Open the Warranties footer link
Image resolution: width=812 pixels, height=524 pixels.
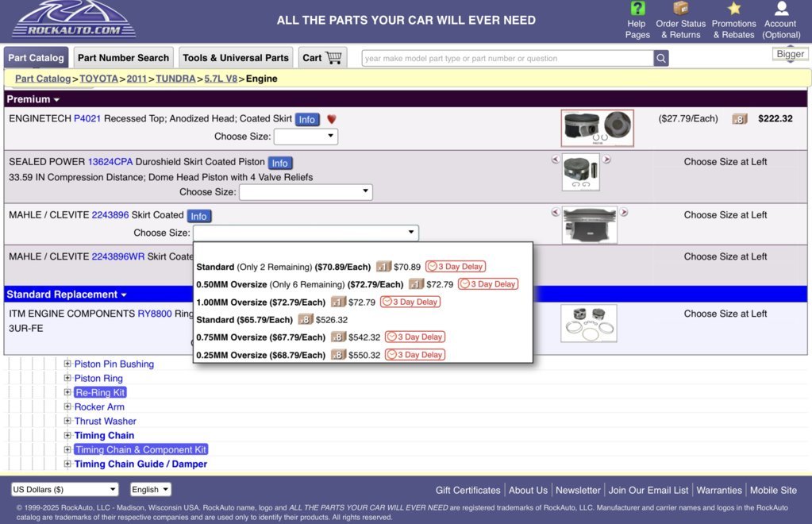(719, 490)
